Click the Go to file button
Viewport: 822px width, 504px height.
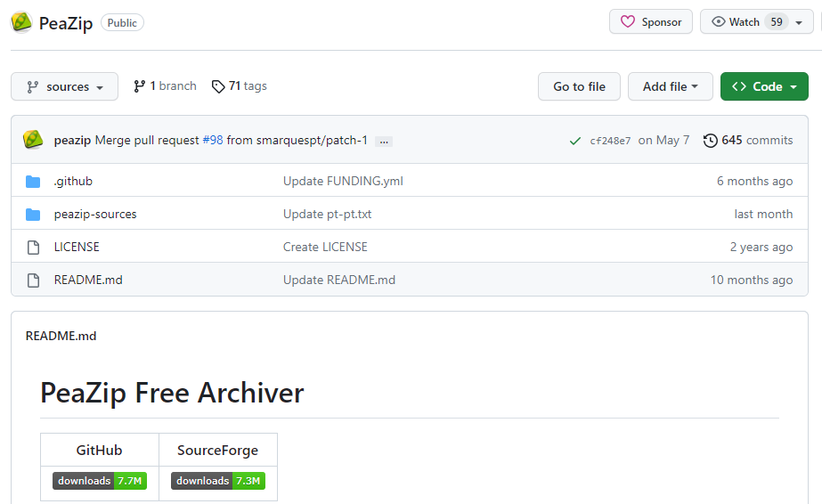click(579, 86)
